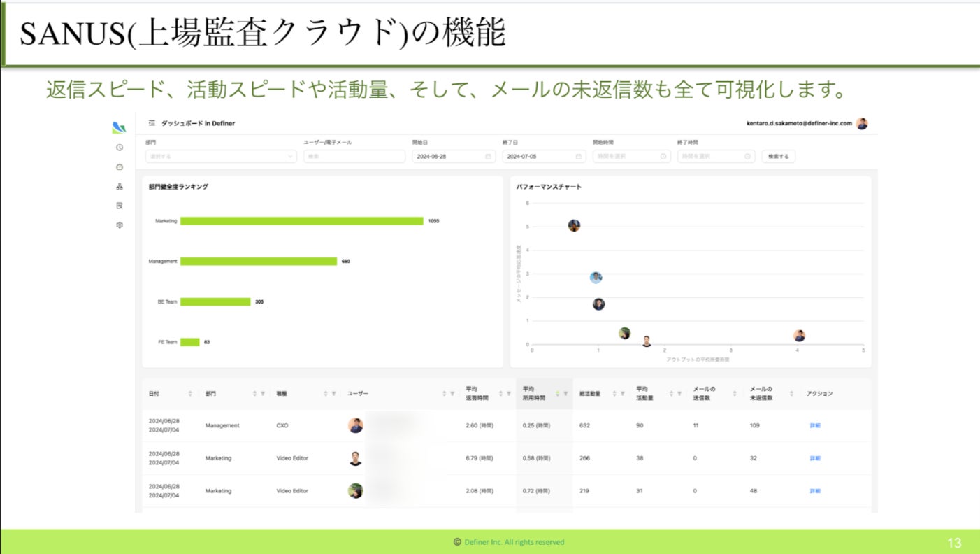Open filter icon on 総活動量 column
980x554 pixels.
point(623,394)
